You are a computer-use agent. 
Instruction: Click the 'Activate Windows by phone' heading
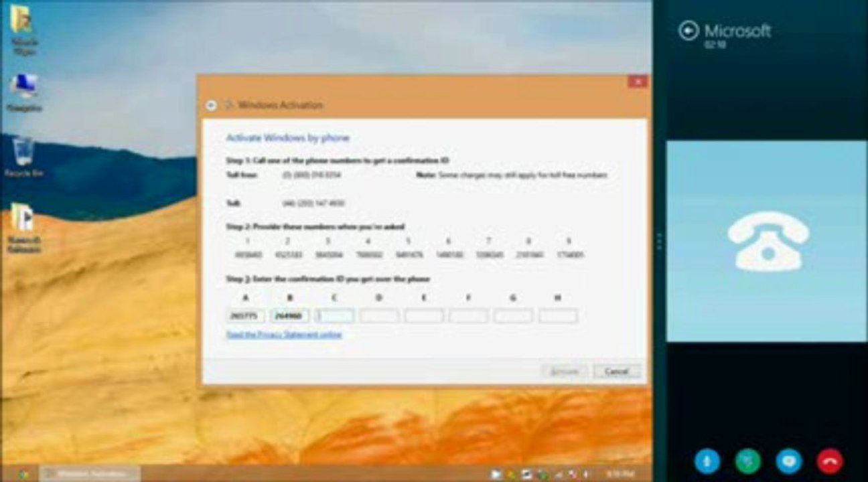[x=288, y=138]
